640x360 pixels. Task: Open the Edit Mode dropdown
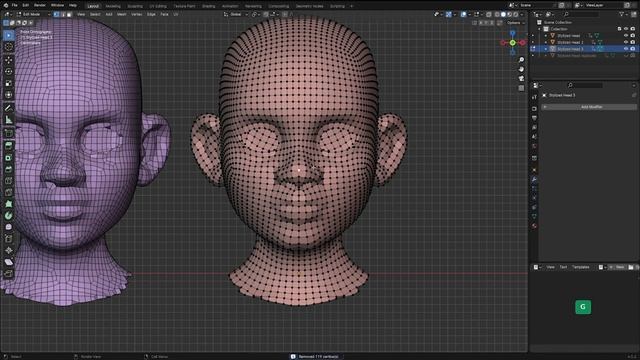pyautogui.click(x=33, y=14)
